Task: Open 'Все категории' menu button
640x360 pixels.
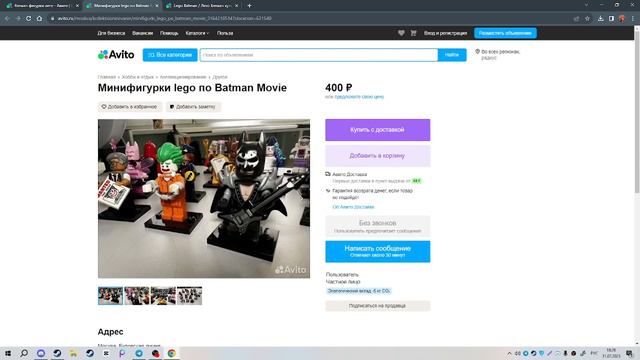Action: tap(170, 55)
